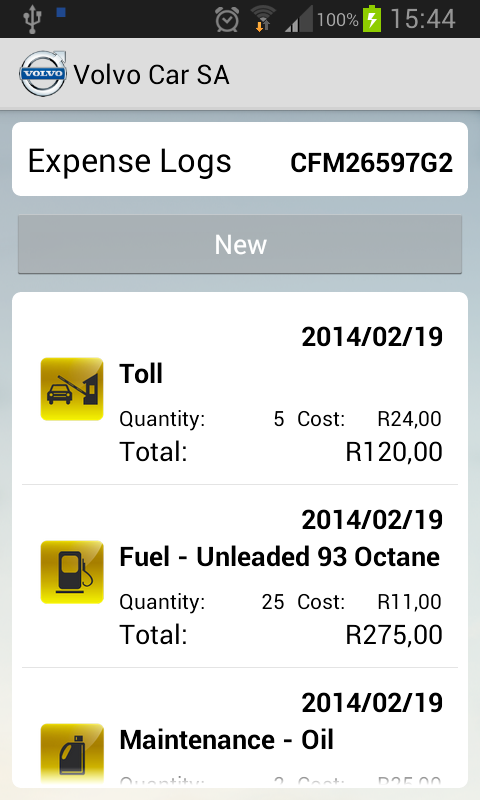Tap the Toll booth expense icon
This screenshot has height=800, width=480.
coord(72,389)
